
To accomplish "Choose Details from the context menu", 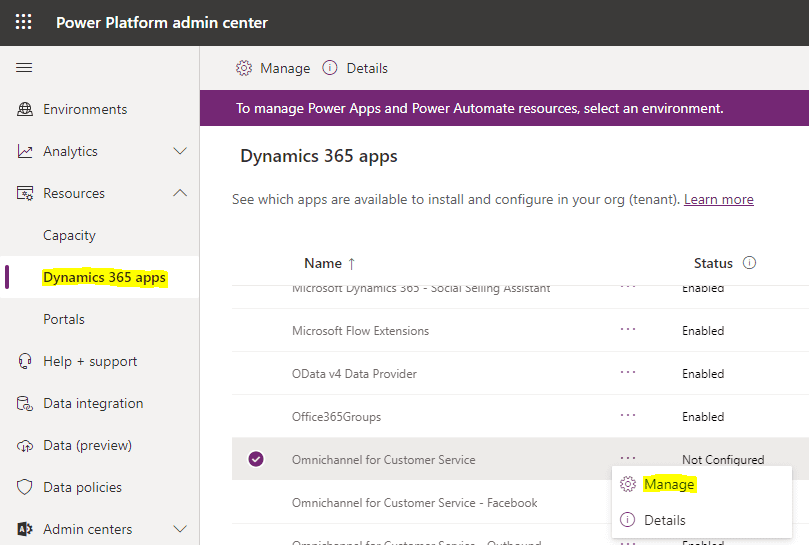I will [665, 520].
